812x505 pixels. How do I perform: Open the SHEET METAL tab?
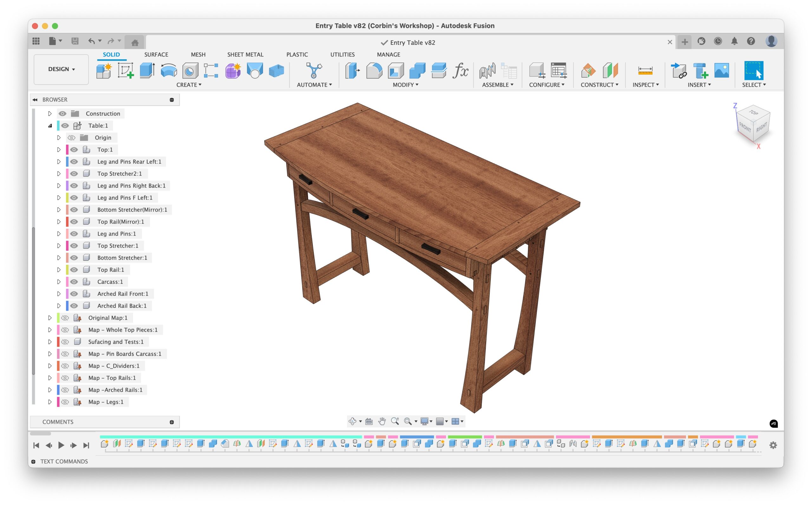245,55
